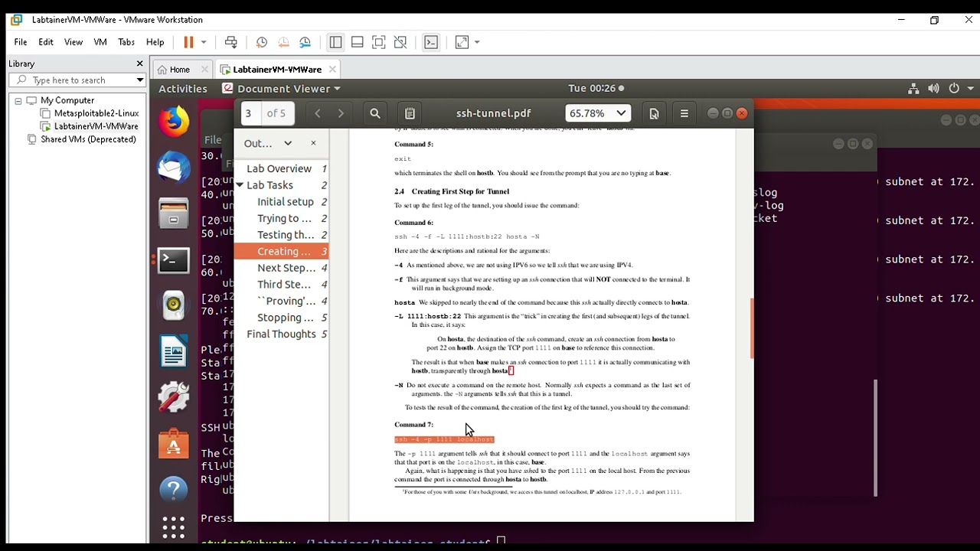Launch Firefox from the Ubuntu dock
Screen dimensions: 980x551
pyautogui.click(x=174, y=122)
